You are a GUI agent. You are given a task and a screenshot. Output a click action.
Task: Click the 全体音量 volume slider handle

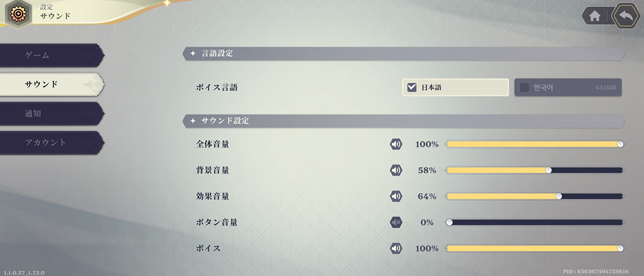pos(620,145)
